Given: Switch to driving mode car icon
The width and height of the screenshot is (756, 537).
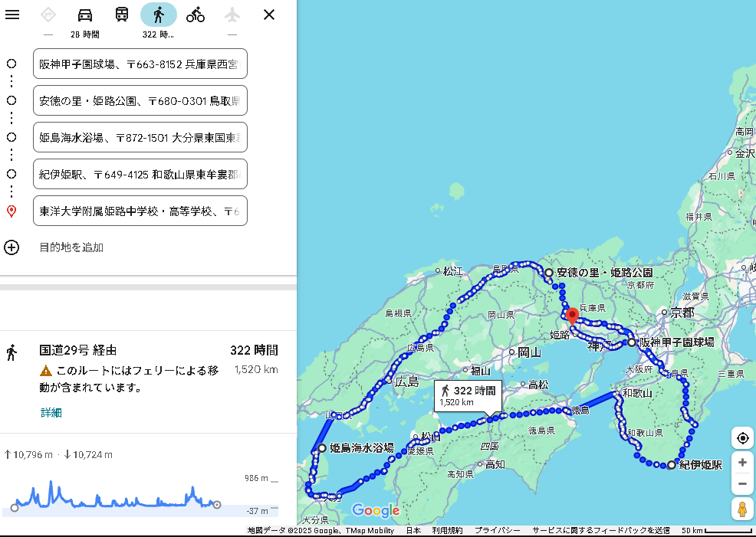Looking at the screenshot, I should pos(85,15).
